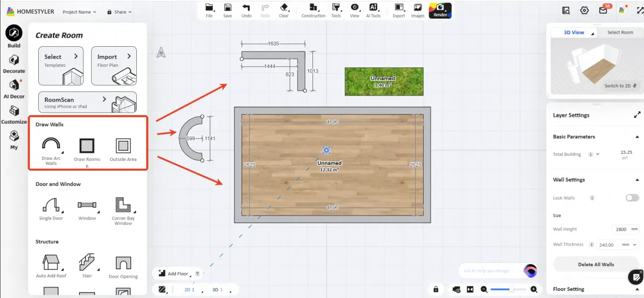This screenshot has height=298, width=644.
Task: Toggle the hatch pattern display button
Action: coord(163,289)
